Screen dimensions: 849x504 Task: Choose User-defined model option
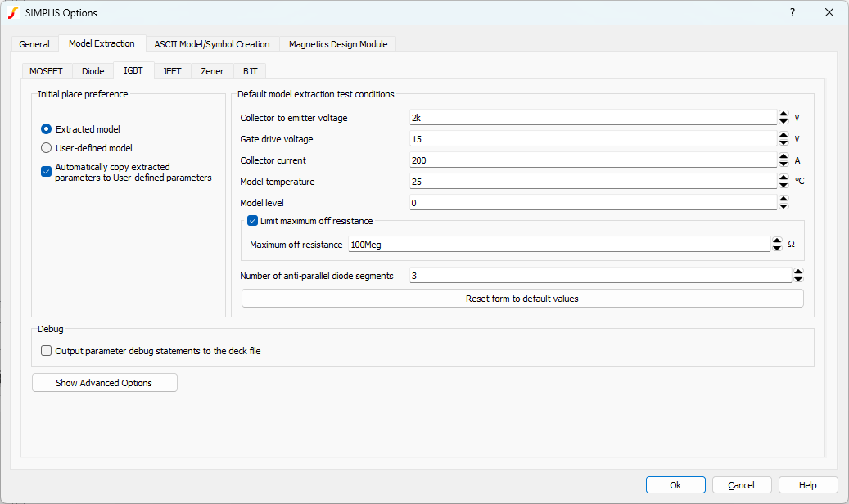coord(47,148)
